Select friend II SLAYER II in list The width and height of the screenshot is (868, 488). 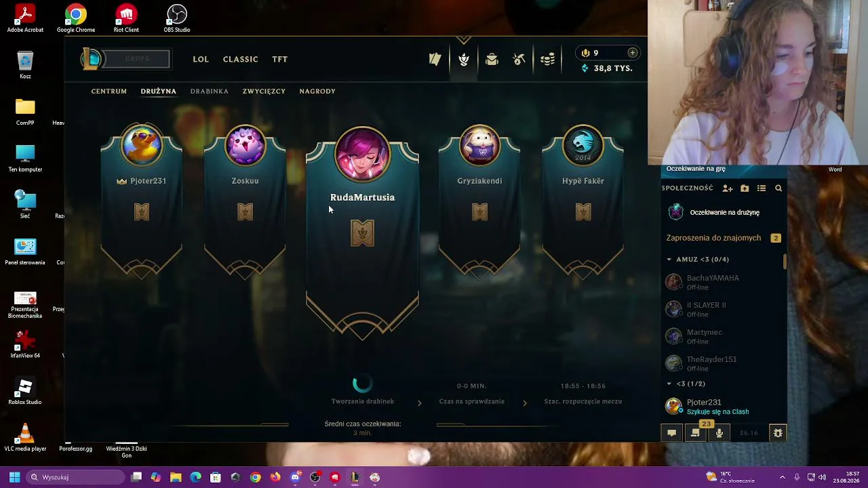click(x=723, y=309)
